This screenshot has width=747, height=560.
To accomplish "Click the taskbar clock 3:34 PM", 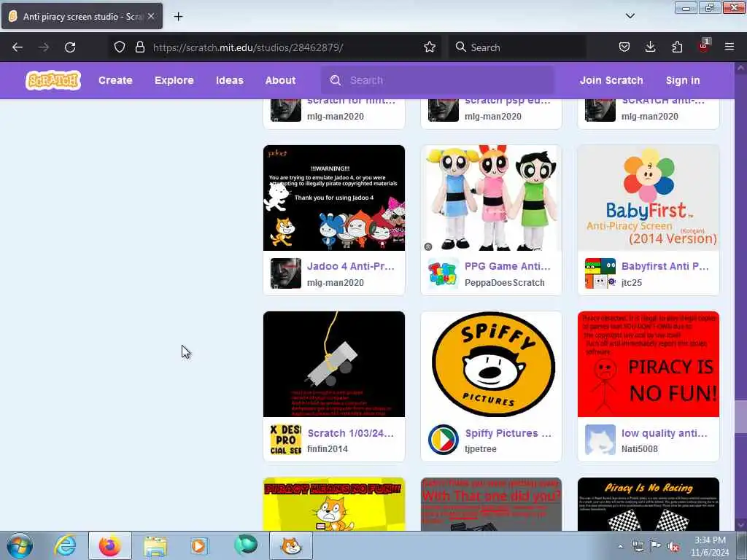I will (710, 540).
